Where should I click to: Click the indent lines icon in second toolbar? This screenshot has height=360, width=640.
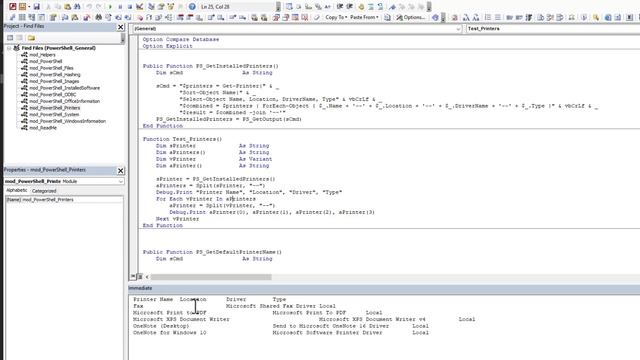click(488, 17)
